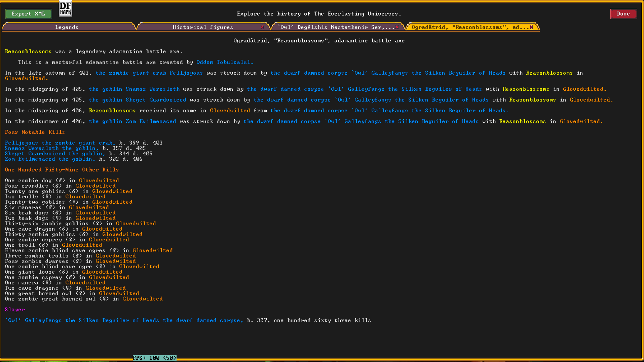Open Glovedwilted on One cave dragon row
The height and width of the screenshot is (362, 644).
click(x=102, y=229)
